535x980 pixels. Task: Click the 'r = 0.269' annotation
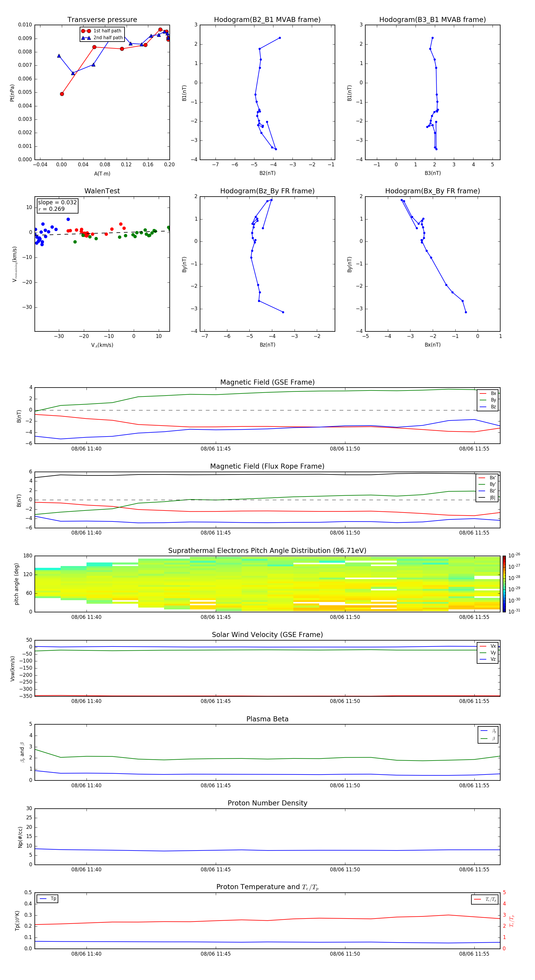pyautogui.click(x=51, y=209)
